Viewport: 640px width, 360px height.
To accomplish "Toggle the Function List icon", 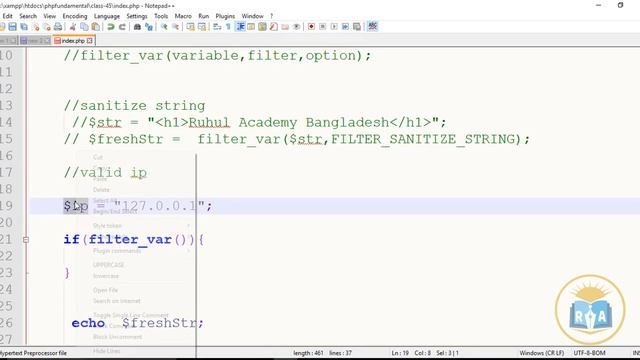I will [274, 27].
